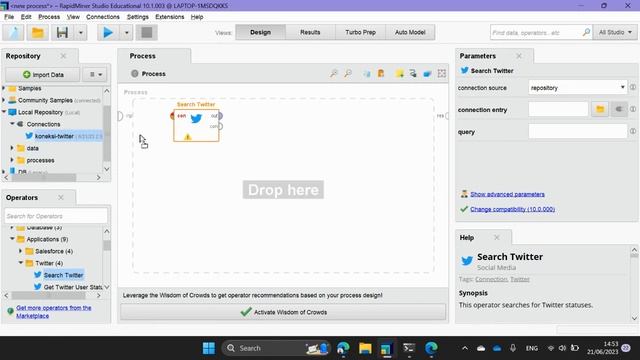
Task: Click the blue folder icon in process toolbar
Action: pos(427,73)
